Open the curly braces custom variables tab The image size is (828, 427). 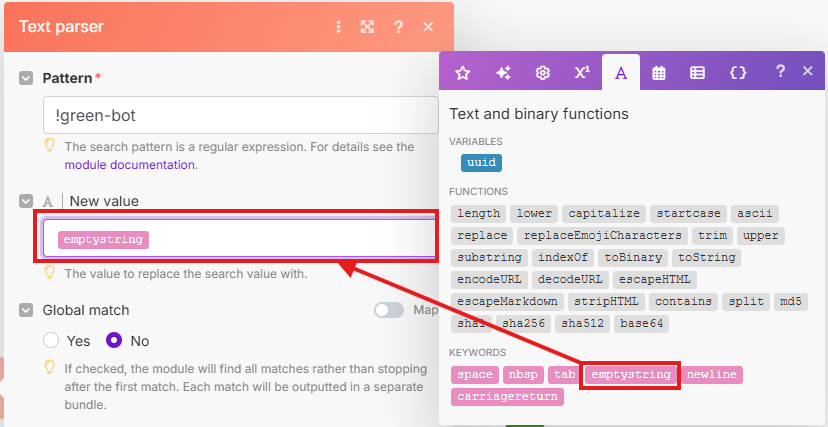pyautogui.click(x=738, y=73)
